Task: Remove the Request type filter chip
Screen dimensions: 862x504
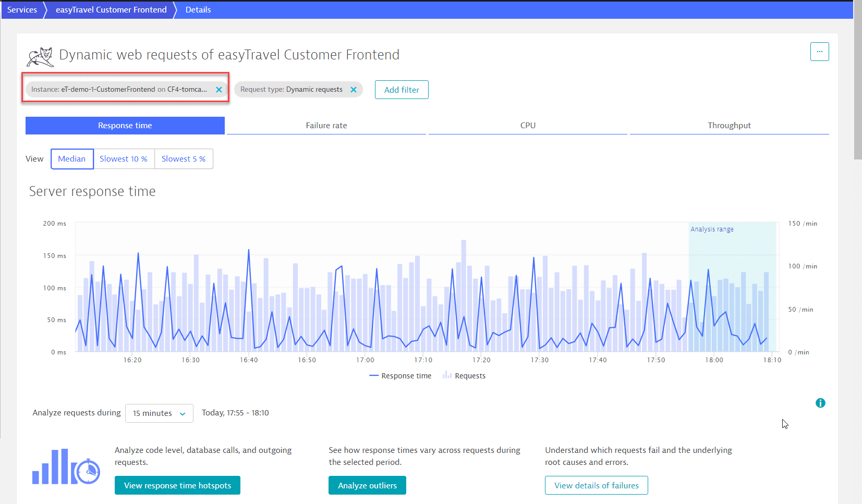Action: 354,90
